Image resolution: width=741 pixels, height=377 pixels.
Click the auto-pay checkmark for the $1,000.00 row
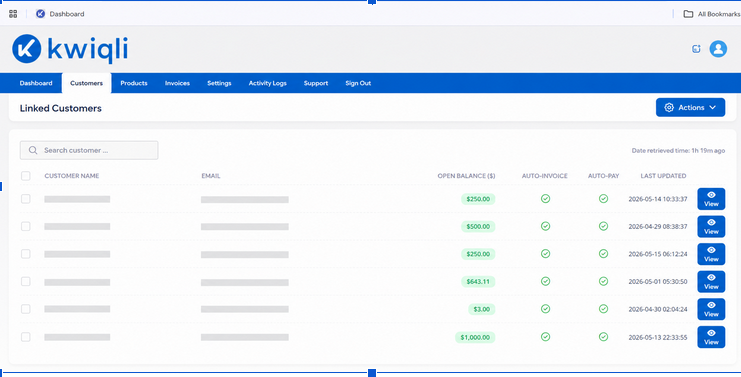(x=603, y=337)
